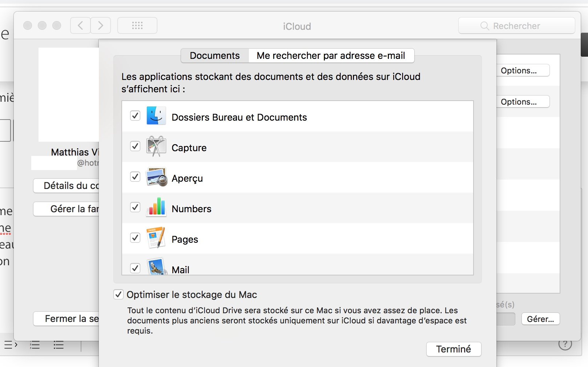588x367 pixels.
Task: Toggle Optimiser le stockage du Mac
Action: (118, 294)
